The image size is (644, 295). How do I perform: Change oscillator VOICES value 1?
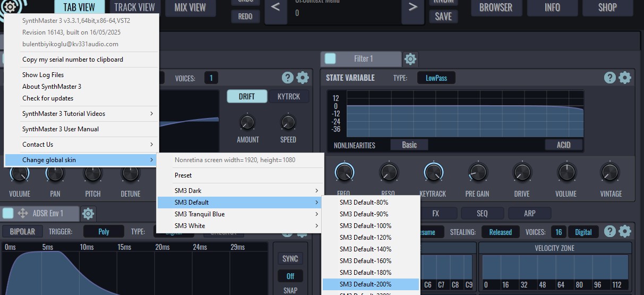211,78
